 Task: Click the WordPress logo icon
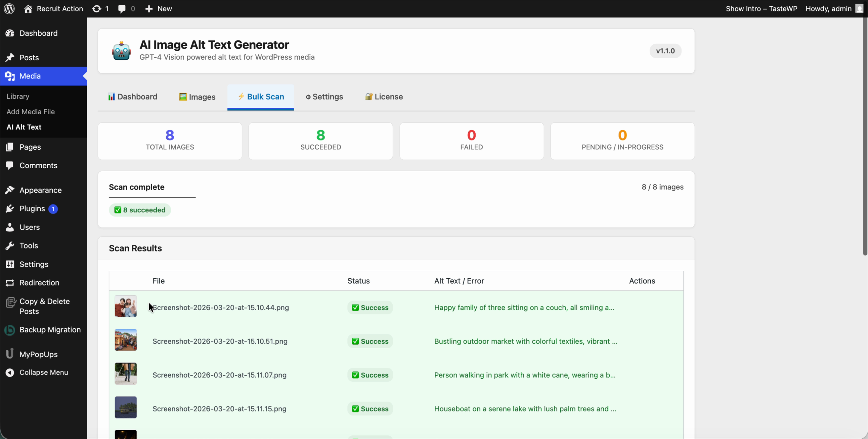[x=9, y=9]
